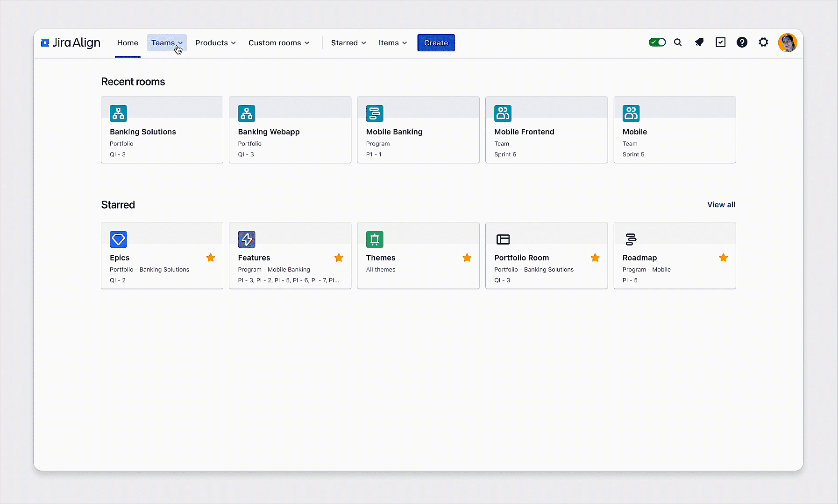The height and width of the screenshot is (504, 838).
Task: Switch off the green header toggle
Action: [657, 42]
